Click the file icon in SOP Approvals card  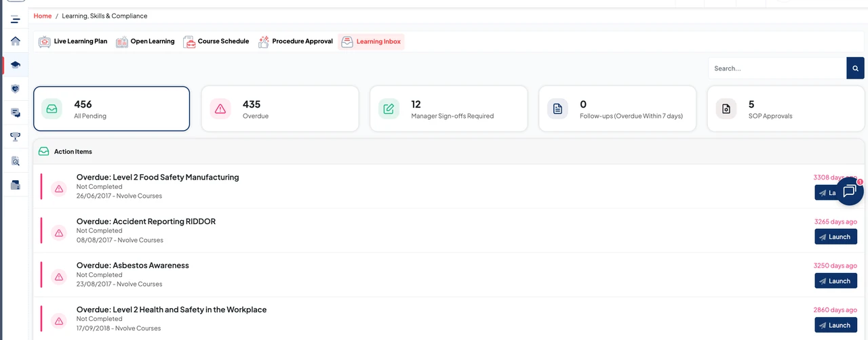(x=726, y=108)
